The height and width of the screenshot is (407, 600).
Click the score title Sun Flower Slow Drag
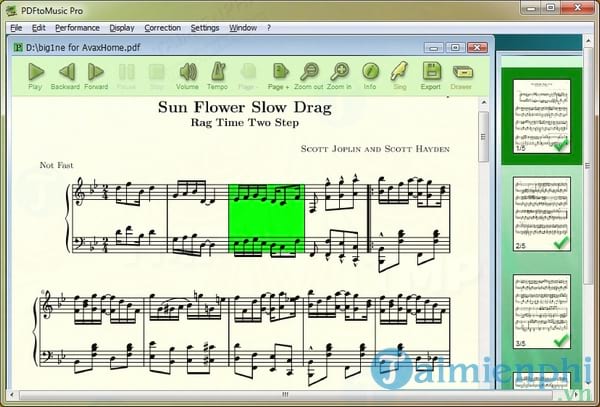[245, 107]
